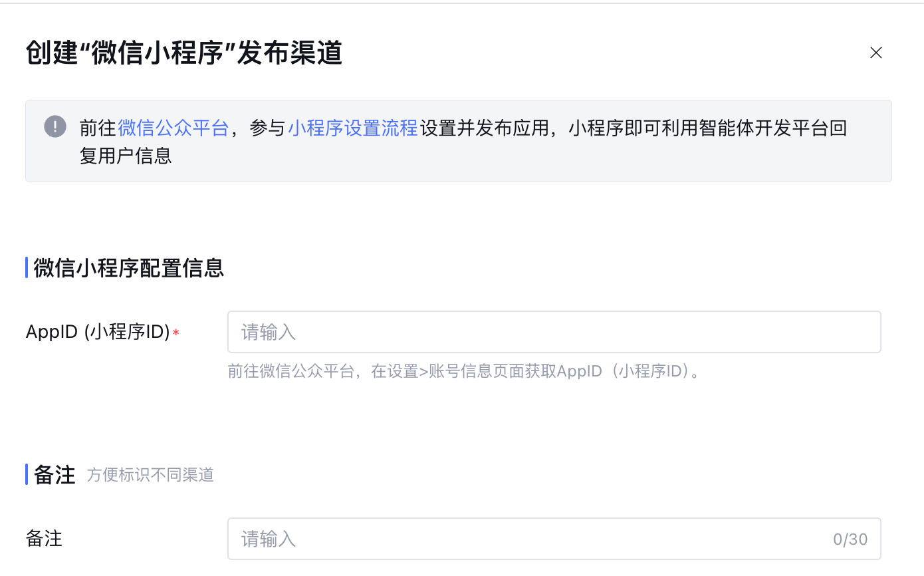Click the AppID helper text below input
The height and width of the screenshot is (576, 924).
pos(464,371)
